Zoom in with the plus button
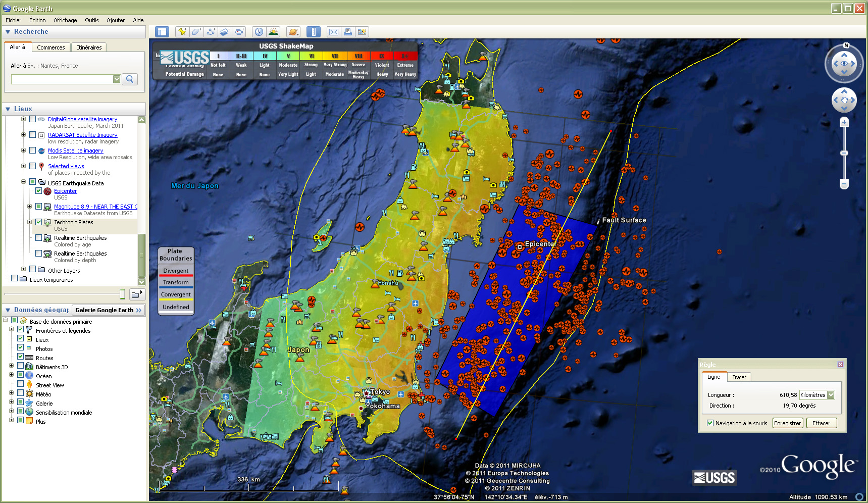Viewport: 868px width, 503px height. click(x=844, y=123)
